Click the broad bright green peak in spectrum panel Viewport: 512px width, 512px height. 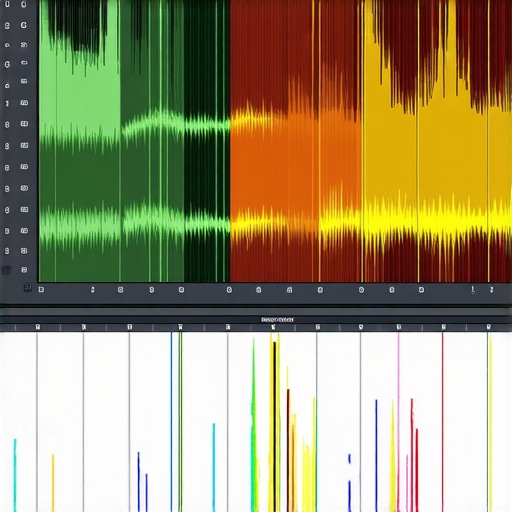[x=254, y=425]
